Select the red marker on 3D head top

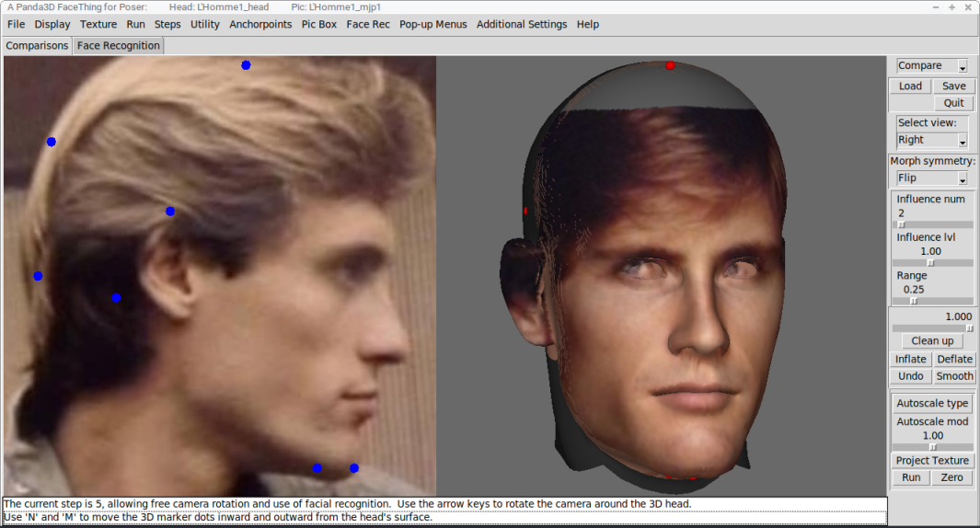pyautogui.click(x=670, y=65)
